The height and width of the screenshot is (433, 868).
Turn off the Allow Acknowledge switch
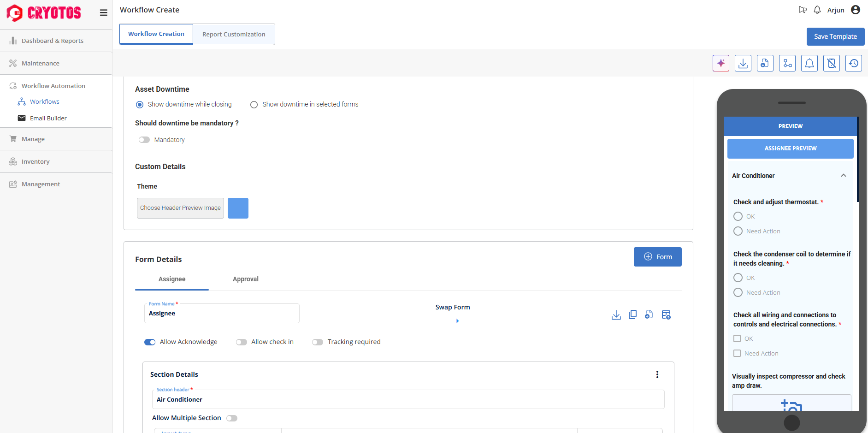coord(150,342)
